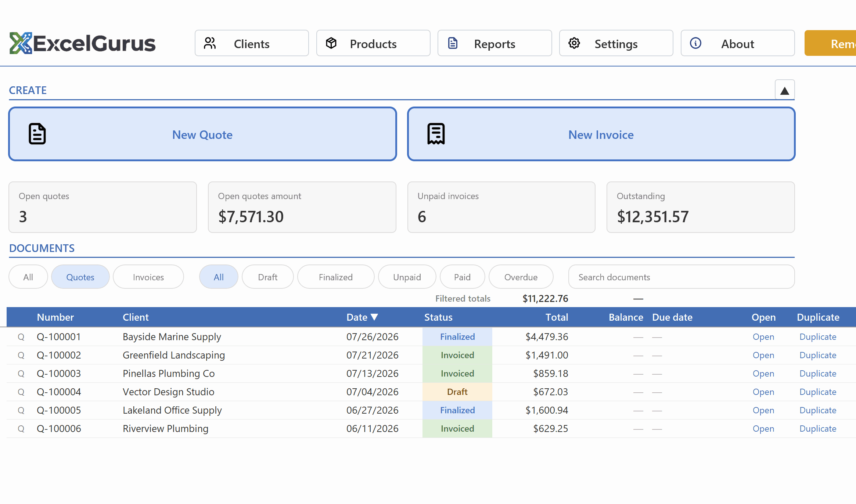Click the Unpaid invoices card
Viewport: 856px width, 504px height.
point(501,207)
